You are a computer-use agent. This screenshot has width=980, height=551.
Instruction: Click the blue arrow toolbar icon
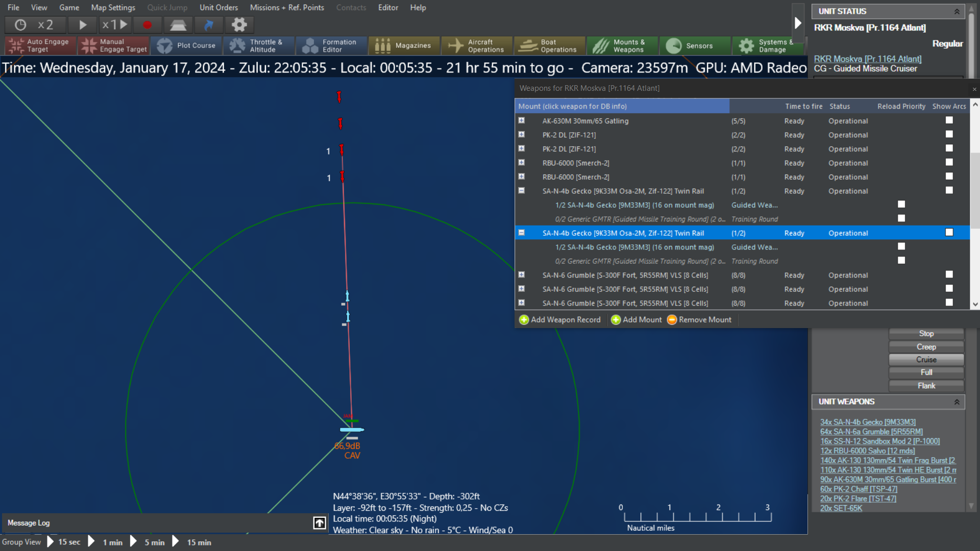[209, 24]
